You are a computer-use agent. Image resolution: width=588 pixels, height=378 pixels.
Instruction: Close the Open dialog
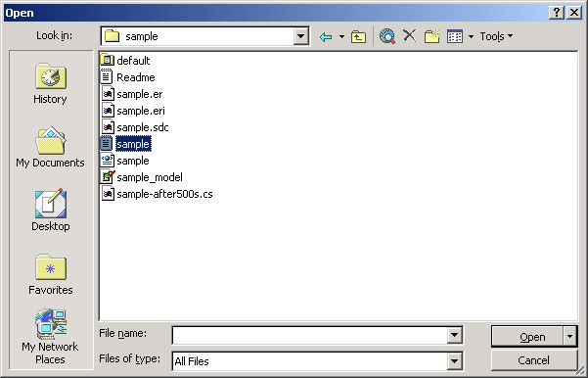(x=574, y=13)
